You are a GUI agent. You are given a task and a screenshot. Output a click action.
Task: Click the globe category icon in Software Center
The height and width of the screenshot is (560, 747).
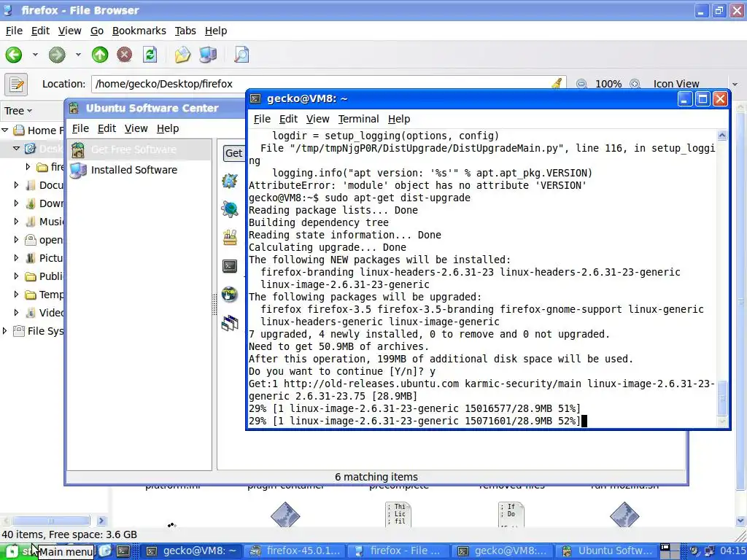tap(230, 295)
